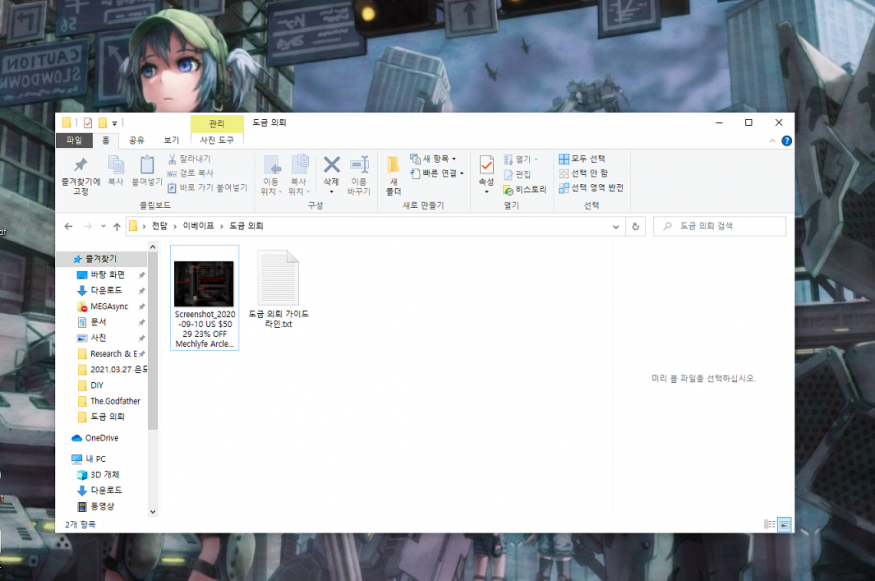Click the 즐겨찾기에 고정 pin icon

[81, 165]
